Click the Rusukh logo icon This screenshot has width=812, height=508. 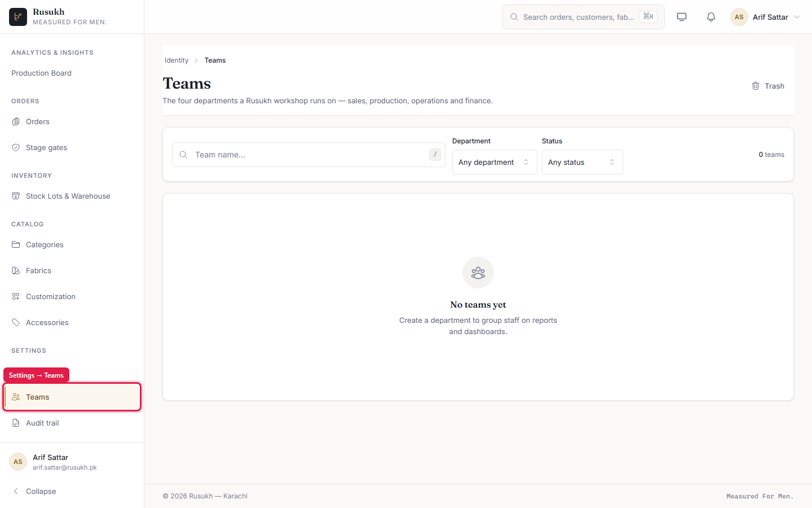click(x=18, y=17)
